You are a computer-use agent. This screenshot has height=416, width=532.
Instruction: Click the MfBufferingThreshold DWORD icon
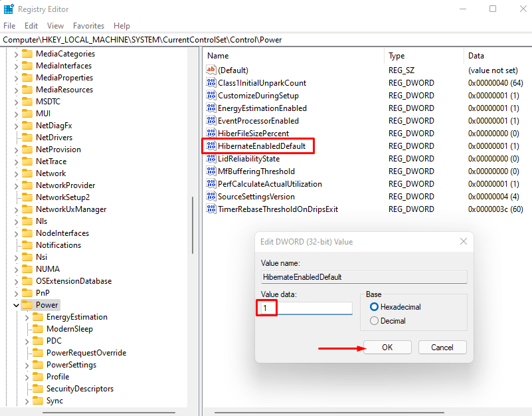click(x=211, y=171)
